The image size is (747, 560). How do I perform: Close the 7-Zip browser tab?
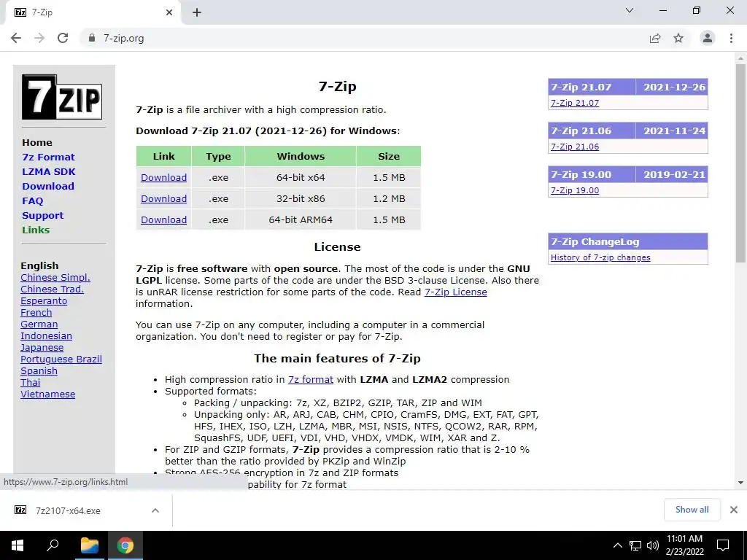tap(169, 12)
